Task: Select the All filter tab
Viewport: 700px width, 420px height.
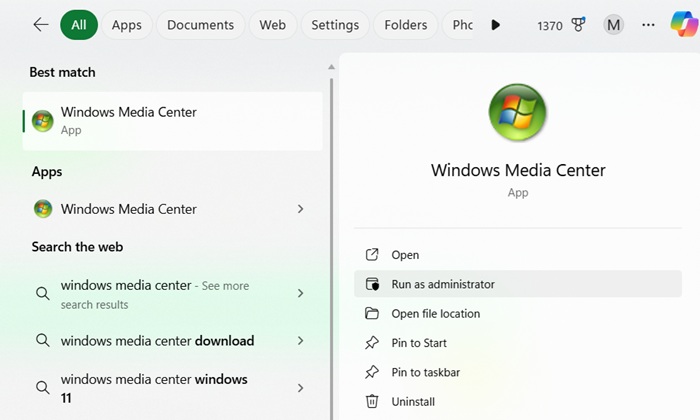Action: click(79, 25)
